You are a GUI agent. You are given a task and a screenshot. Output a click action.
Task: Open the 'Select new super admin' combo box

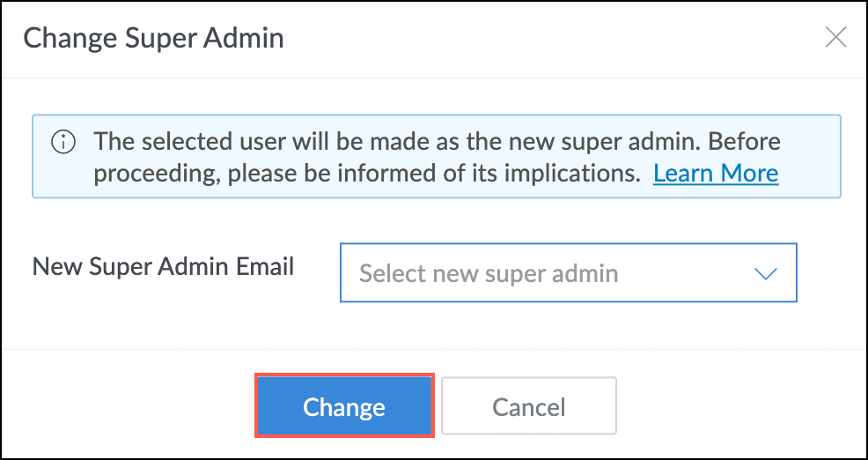tap(568, 273)
